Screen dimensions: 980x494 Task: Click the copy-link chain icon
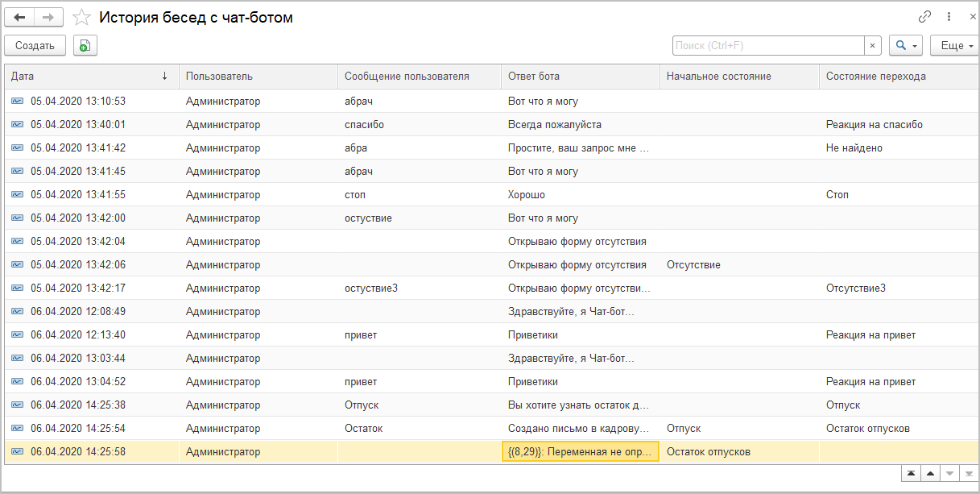tap(925, 17)
